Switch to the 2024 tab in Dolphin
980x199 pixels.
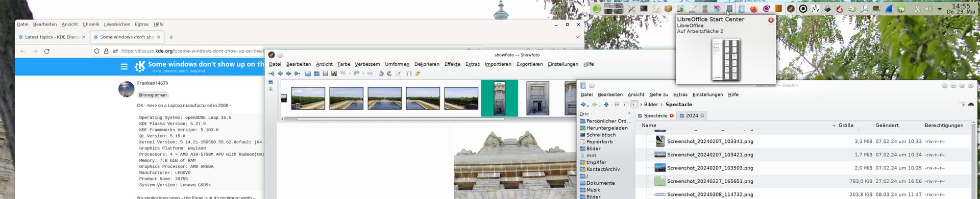click(x=692, y=116)
